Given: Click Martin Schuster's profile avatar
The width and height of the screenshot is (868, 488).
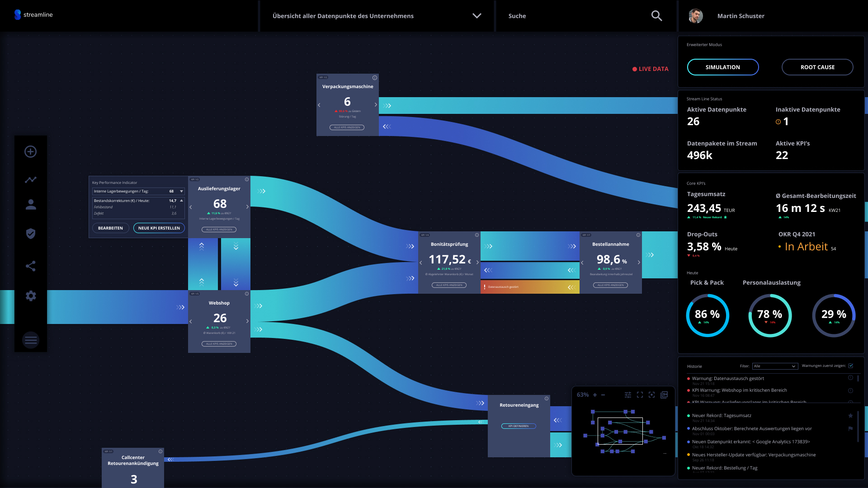Looking at the screenshot, I should click(x=696, y=16).
